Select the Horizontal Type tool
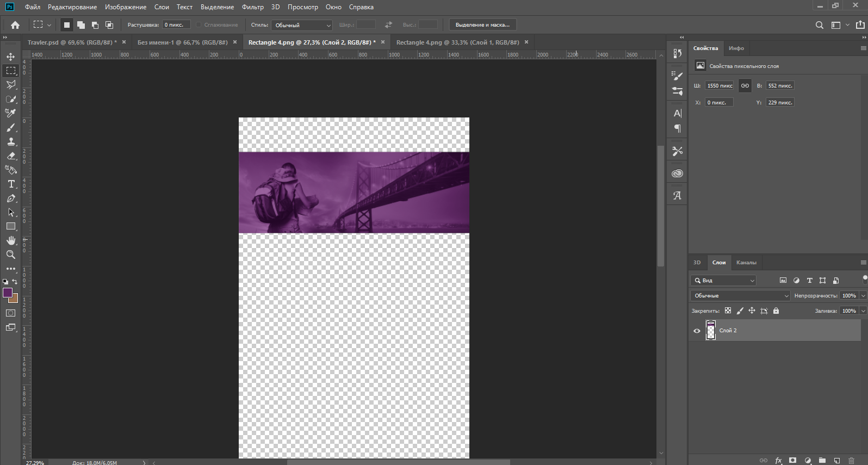This screenshot has width=868, height=465. pos(11,184)
